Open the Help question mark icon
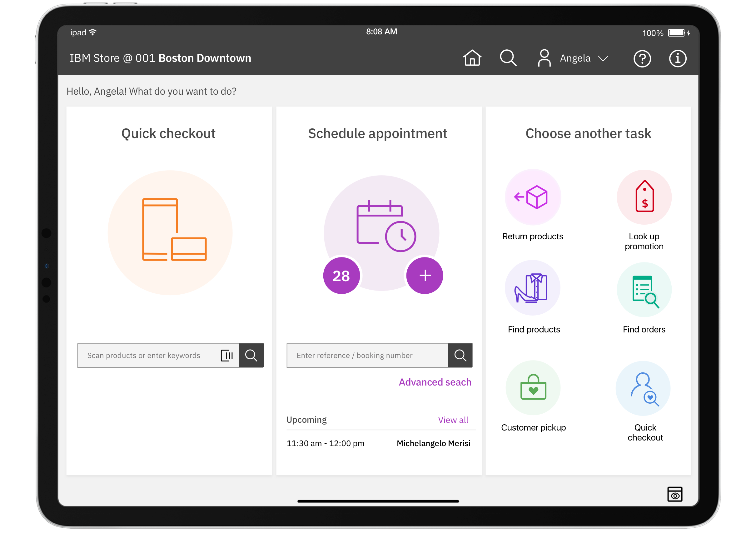 pos(642,59)
